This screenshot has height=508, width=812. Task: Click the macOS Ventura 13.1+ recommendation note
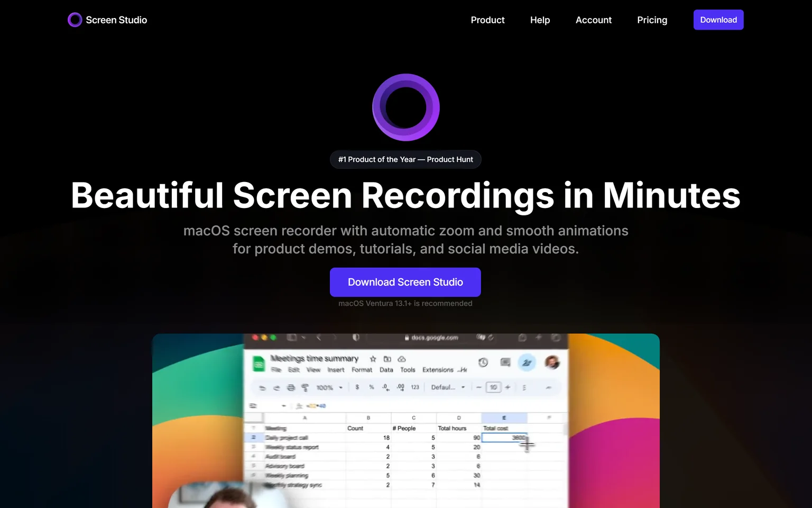pyautogui.click(x=405, y=303)
